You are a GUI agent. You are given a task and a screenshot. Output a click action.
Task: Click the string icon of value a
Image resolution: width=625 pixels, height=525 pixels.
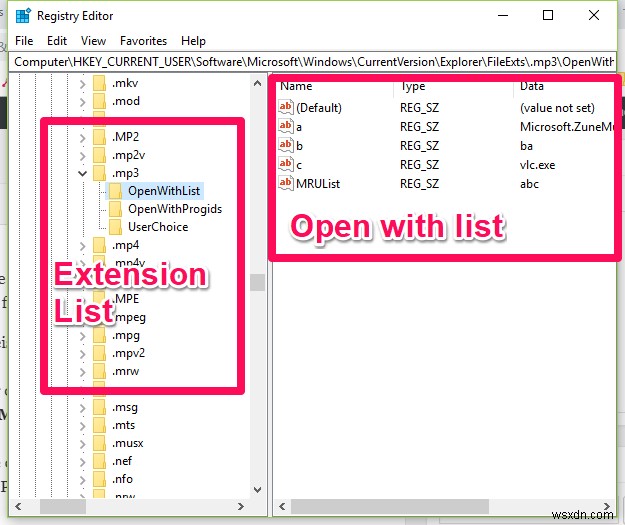pos(286,126)
